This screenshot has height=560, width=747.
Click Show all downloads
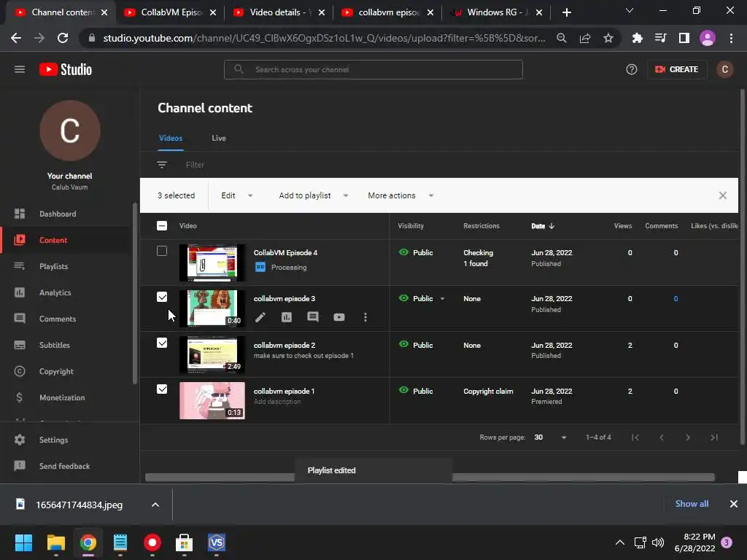pos(692,503)
